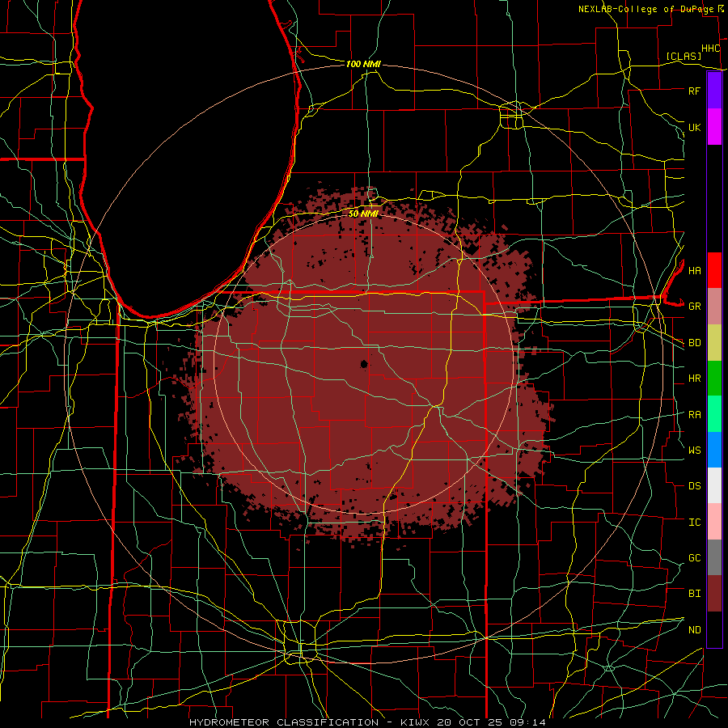Click the GR legend label
The width and height of the screenshot is (728, 728).
click(x=694, y=307)
